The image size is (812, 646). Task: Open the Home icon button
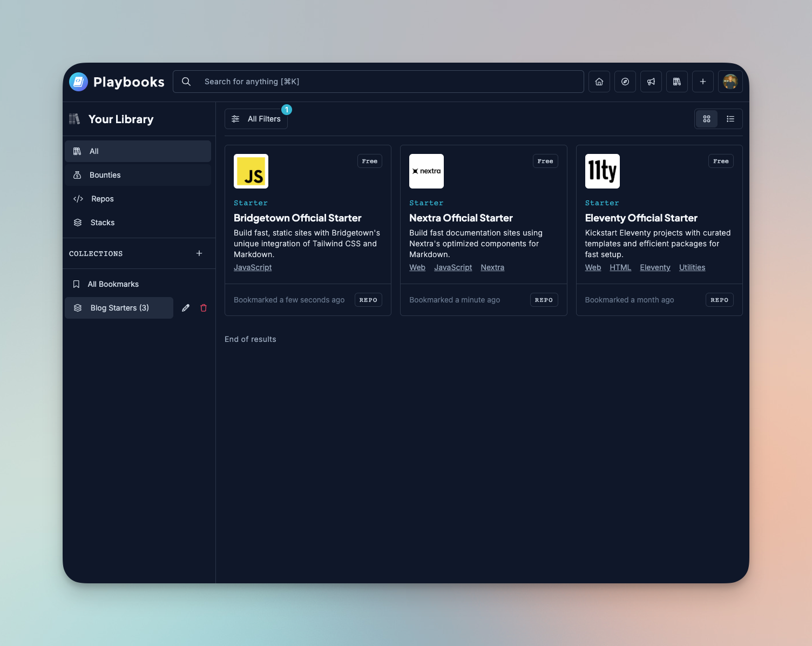[599, 82]
